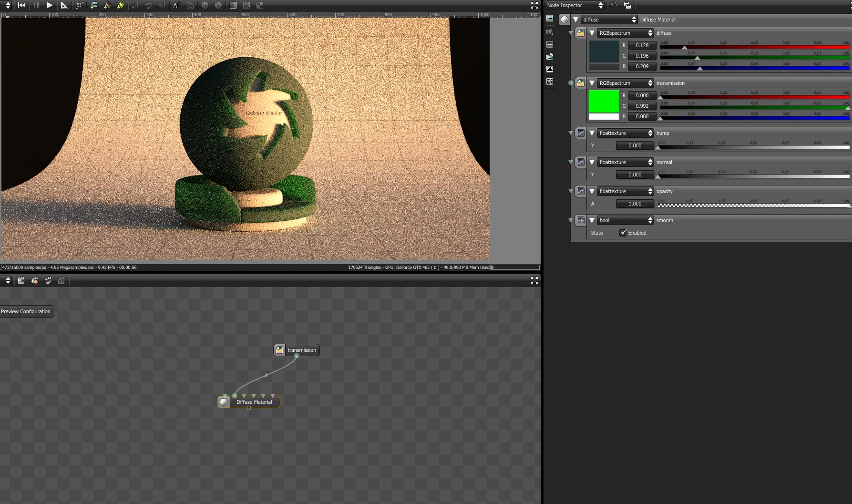The image size is (852, 504).
Task: Click the second crossed-out sphere icon
Action: 218,5
